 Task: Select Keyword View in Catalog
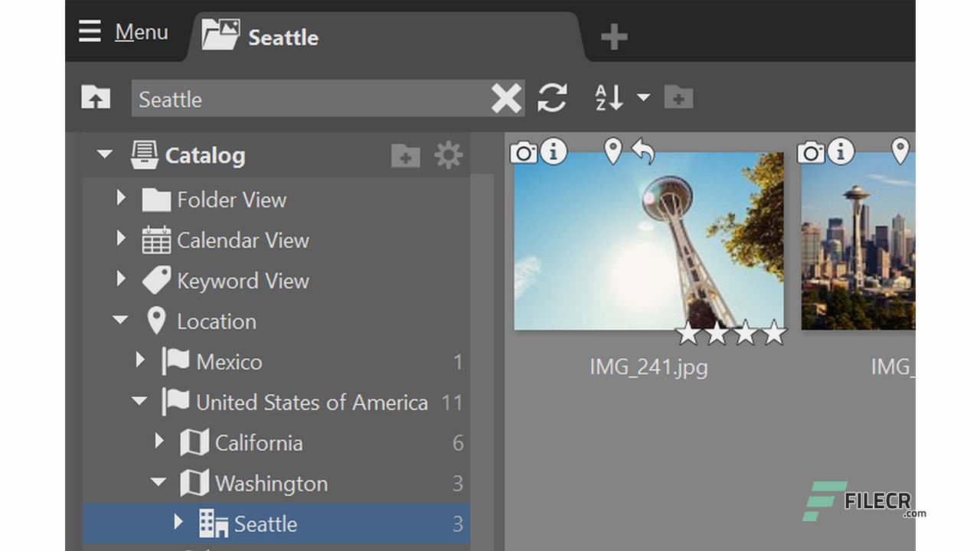tap(243, 281)
